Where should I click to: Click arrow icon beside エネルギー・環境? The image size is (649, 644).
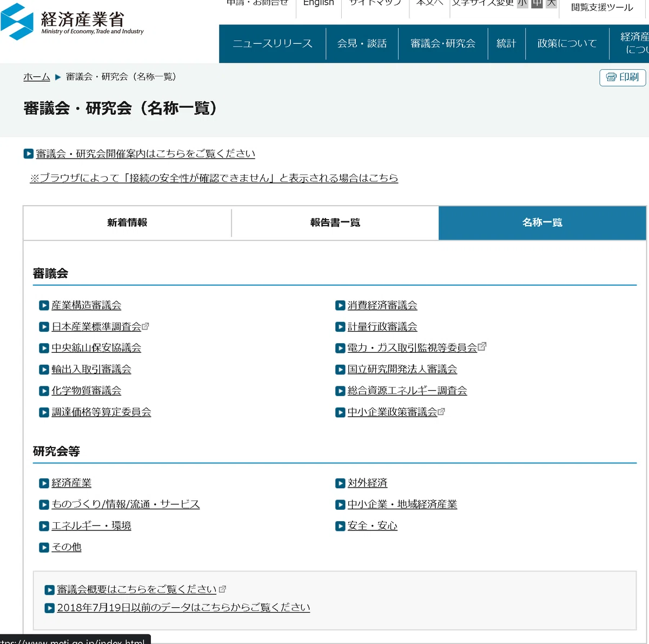(44, 526)
